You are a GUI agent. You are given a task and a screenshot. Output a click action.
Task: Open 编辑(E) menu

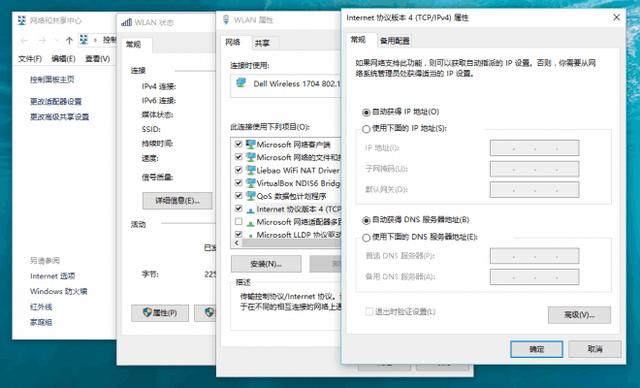click(63, 59)
